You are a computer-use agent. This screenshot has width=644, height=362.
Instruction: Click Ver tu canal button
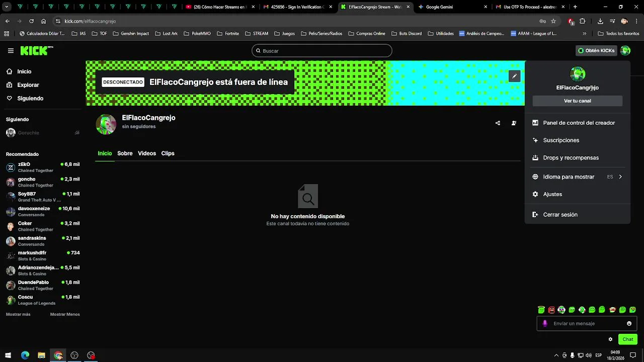pyautogui.click(x=578, y=101)
